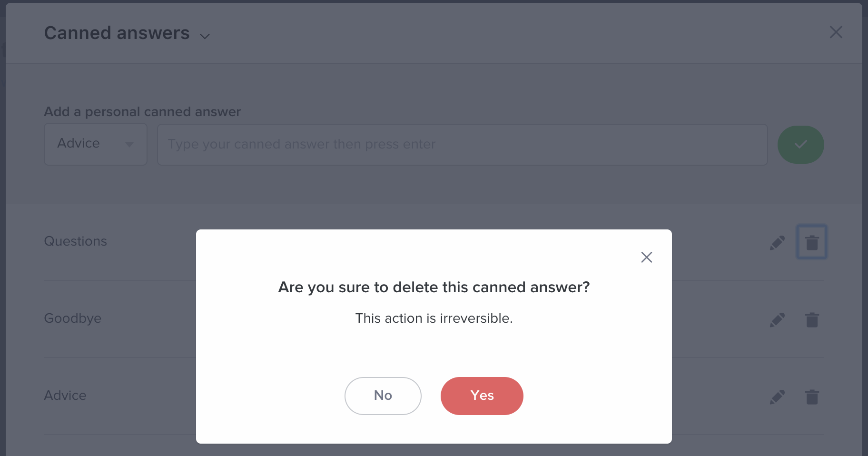Screen dimensions: 868x456
Task: Select the Questions row label
Action: click(75, 241)
